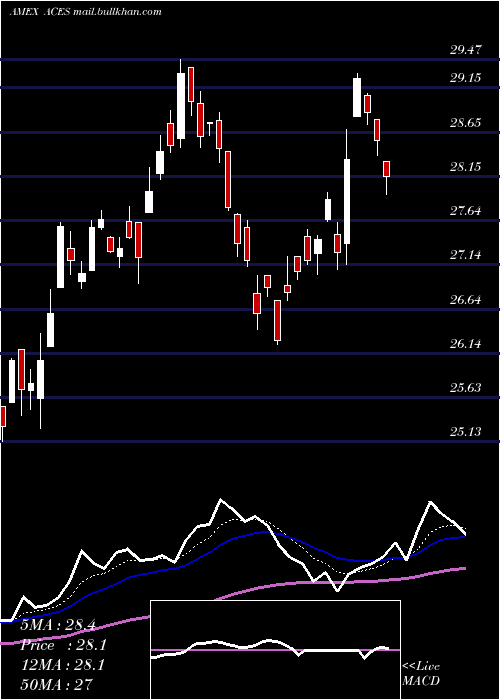The width and height of the screenshot is (500, 700).
Task: Click the 50MA : 27 readout
Action: 57,684
